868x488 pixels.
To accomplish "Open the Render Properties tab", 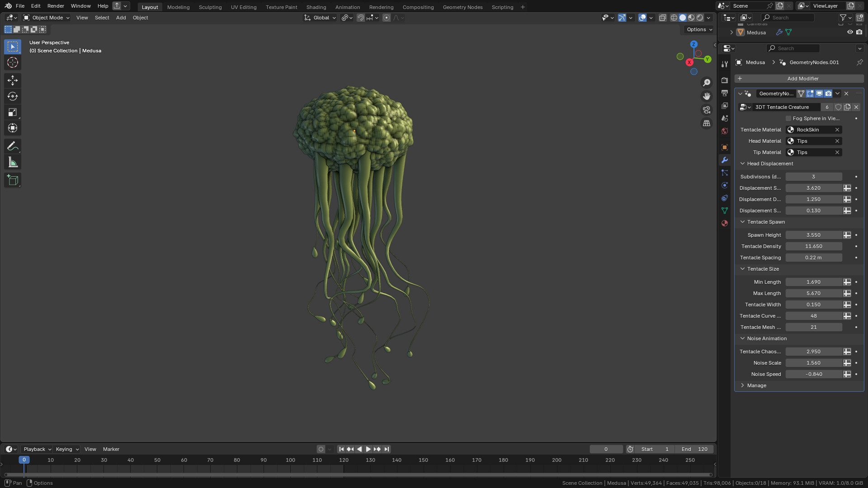I will [724, 80].
